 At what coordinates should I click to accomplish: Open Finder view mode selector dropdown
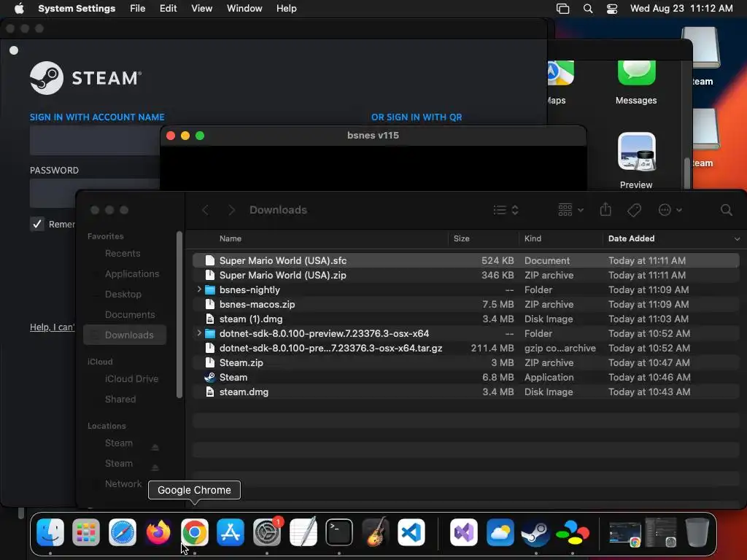[x=506, y=210]
